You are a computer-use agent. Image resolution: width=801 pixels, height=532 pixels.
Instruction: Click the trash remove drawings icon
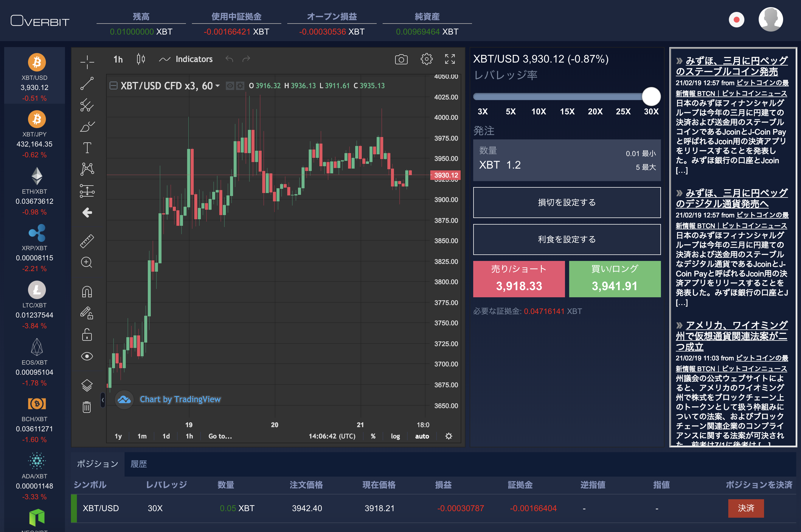pyautogui.click(x=87, y=407)
